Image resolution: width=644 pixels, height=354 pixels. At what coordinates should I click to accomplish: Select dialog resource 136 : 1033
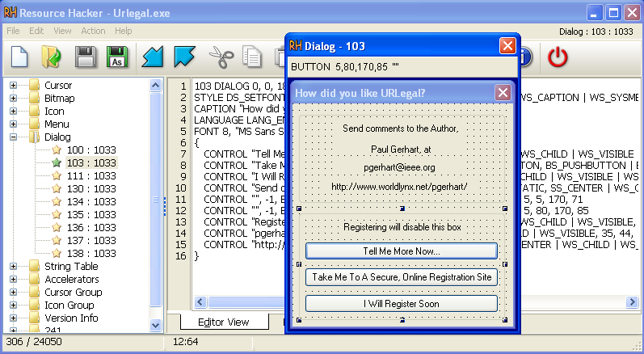click(x=91, y=227)
